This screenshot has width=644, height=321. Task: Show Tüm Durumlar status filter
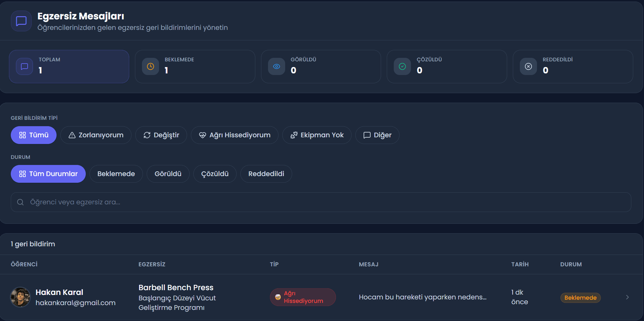[48, 174]
